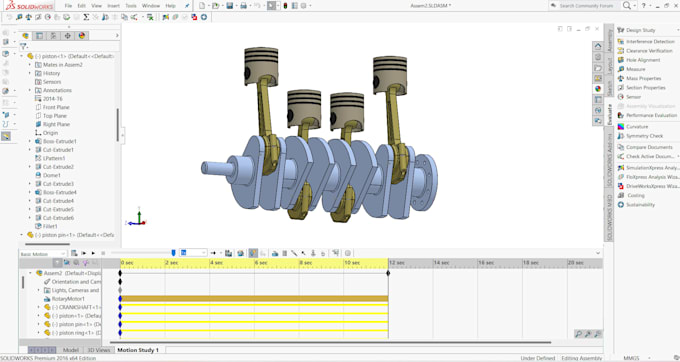This screenshot has width=680, height=362.
Task: Collapse the piston<1> component node
Action: pyautogui.click(x=22, y=56)
